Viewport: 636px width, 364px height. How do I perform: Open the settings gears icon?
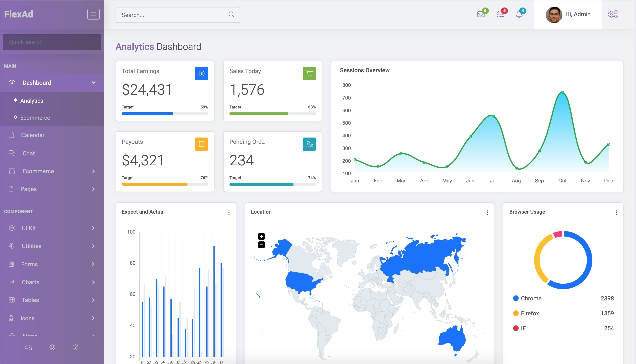point(613,14)
